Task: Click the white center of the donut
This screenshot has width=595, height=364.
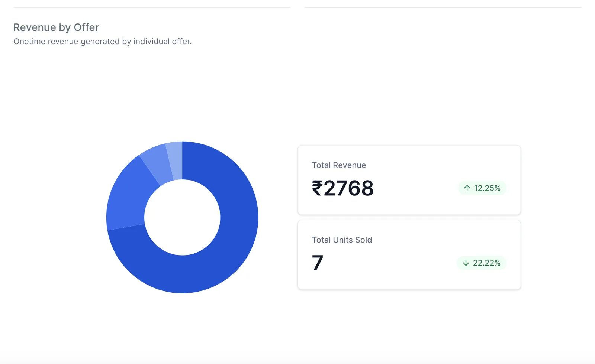Action: (182, 217)
